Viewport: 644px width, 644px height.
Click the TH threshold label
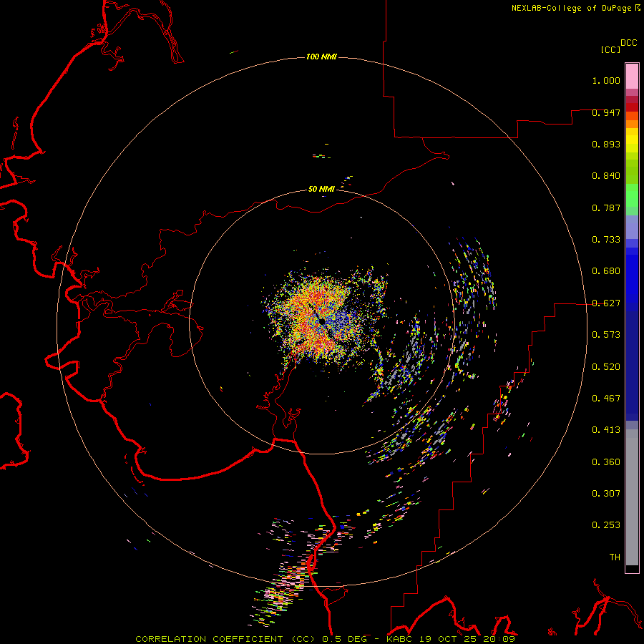tap(615, 557)
